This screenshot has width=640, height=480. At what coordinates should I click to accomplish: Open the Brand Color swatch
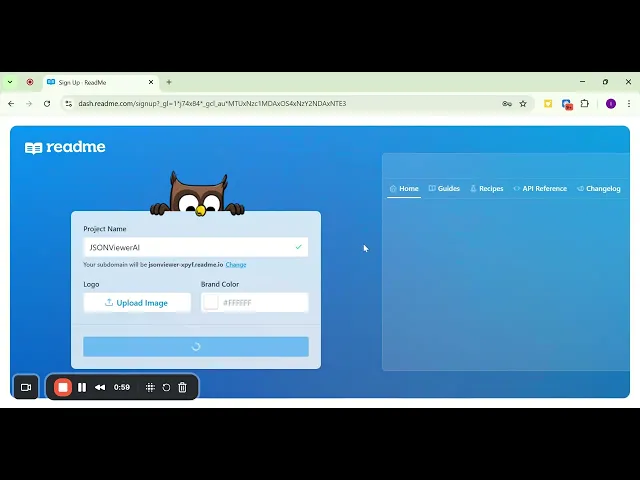coord(211,302)
